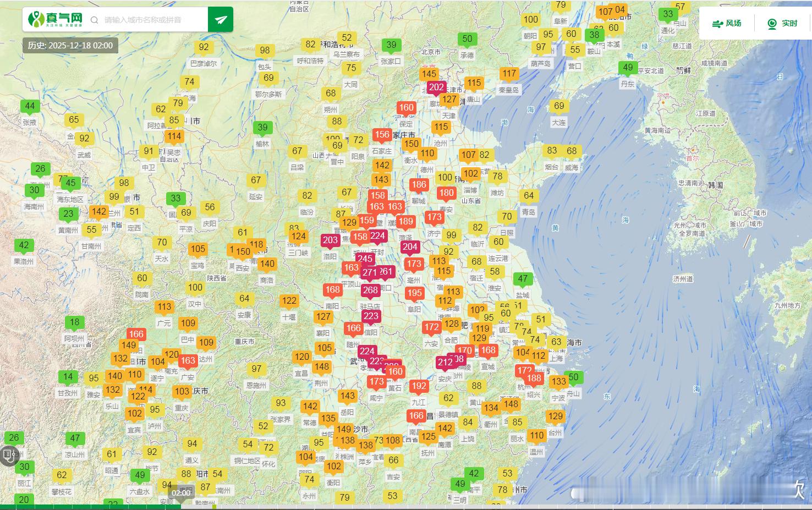Click the 陕西省 map label

click(217, 278)
